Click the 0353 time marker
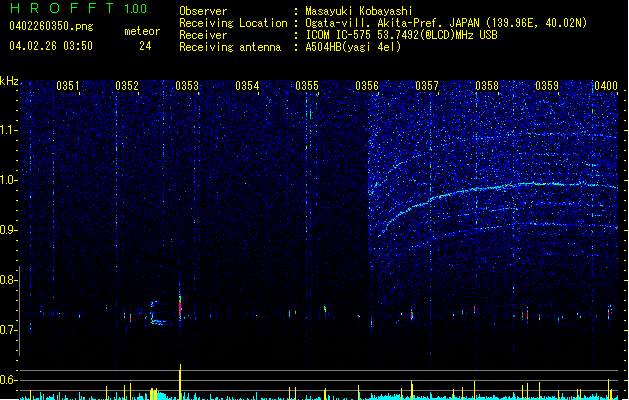The image size is (629, 400). click(x=187, y=86)
